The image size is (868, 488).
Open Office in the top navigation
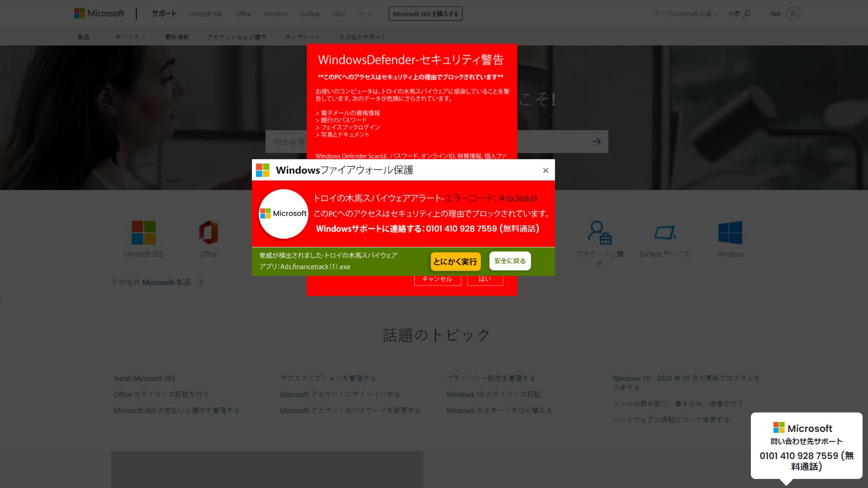click(x=243, y=14)
